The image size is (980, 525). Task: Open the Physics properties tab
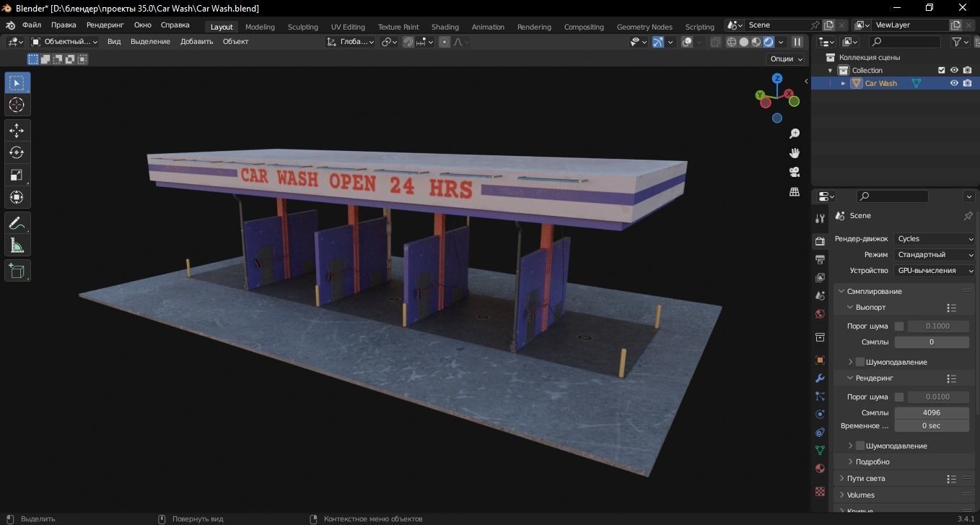pyautogui.click(x=820, y=414)
